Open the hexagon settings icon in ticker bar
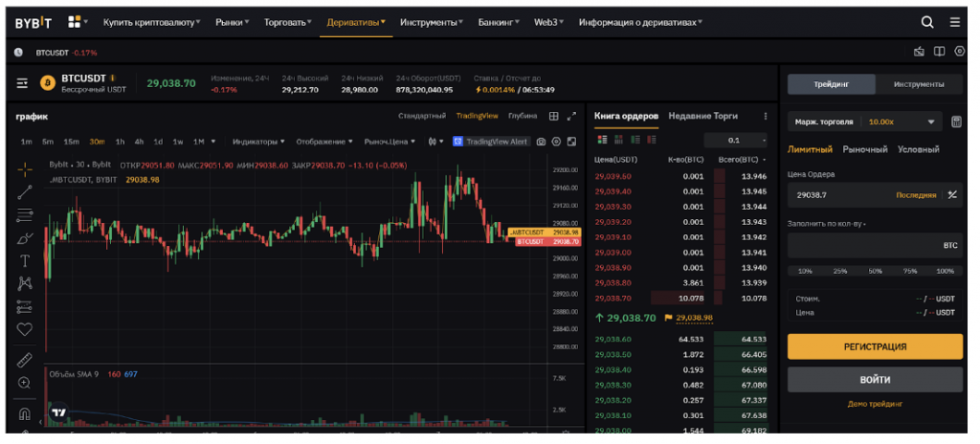This screenshot has height=444, width=980. [x=960, y=52]
